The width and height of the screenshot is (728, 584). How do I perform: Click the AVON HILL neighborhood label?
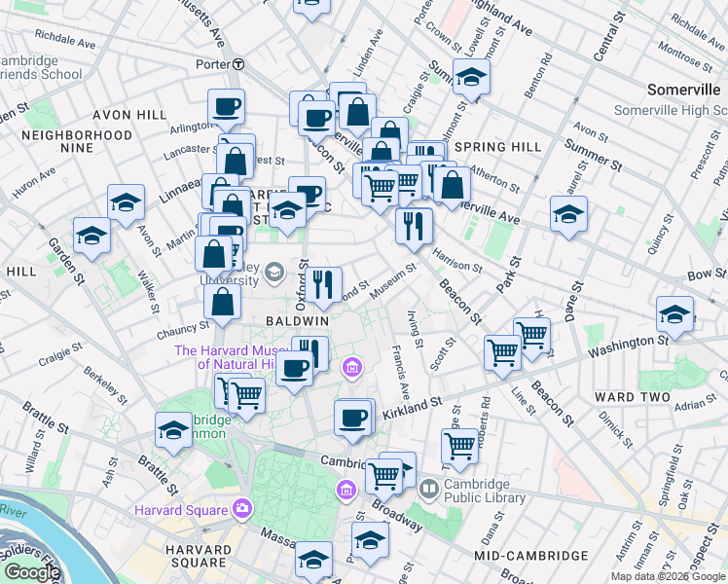[x=129, y=115]
